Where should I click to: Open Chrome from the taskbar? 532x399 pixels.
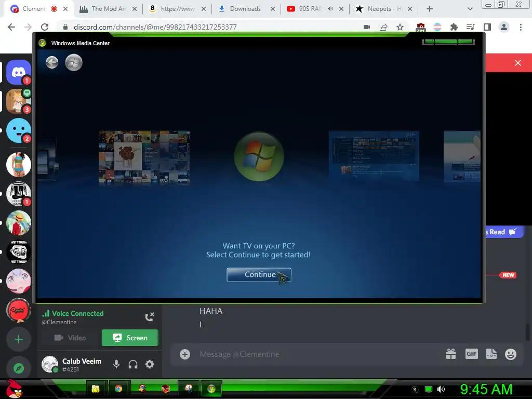click(118, 389)
